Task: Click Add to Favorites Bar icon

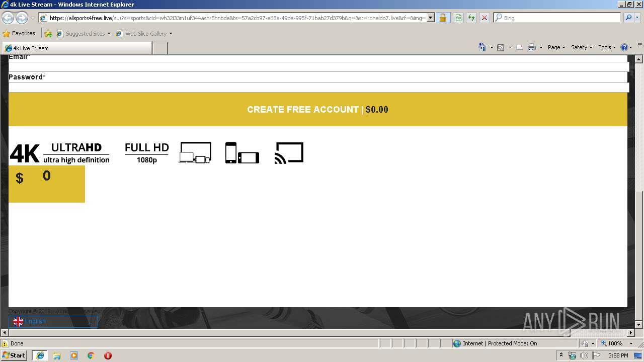Action: (x=48, y=34)
